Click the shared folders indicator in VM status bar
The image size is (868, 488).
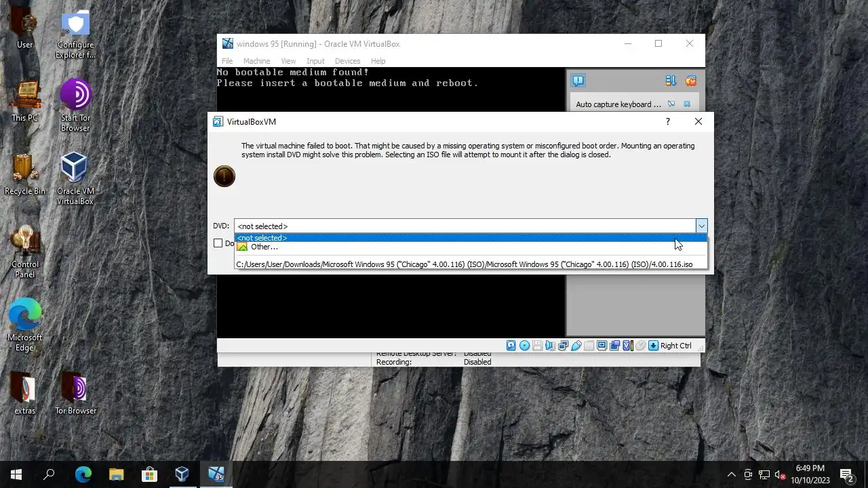pos(589,346)
